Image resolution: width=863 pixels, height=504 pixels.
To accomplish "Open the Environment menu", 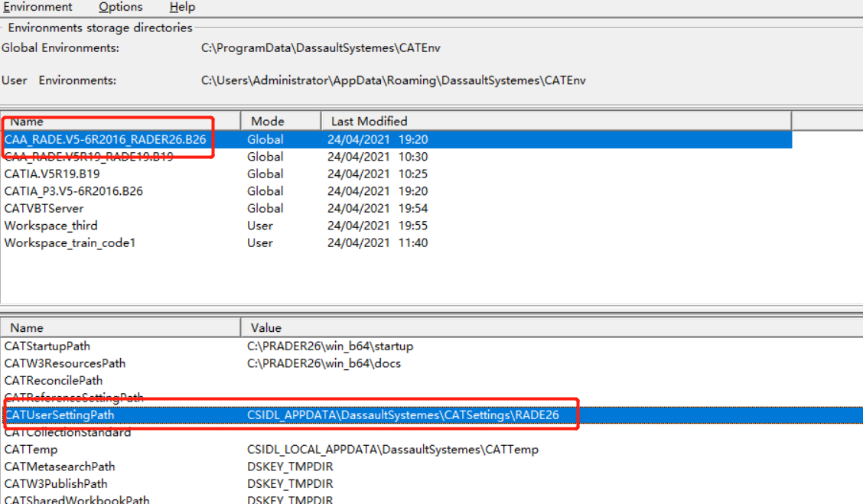I will 38,7.
